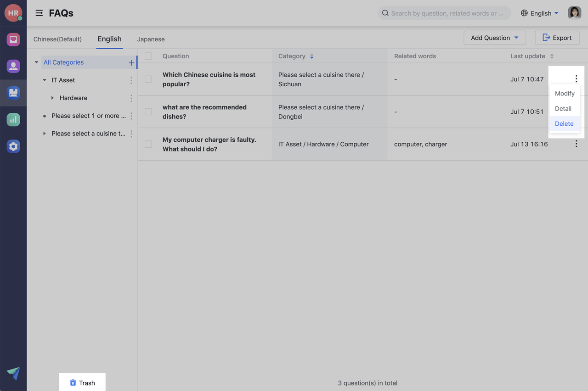Collapse the IT Asset category tree
This screenshot has width=588, height=391.
tap(45, 80)
